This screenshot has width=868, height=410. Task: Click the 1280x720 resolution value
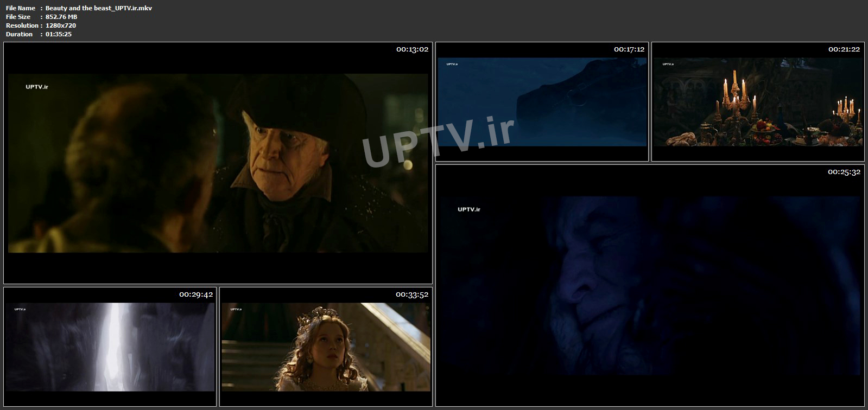coord(61,25)
